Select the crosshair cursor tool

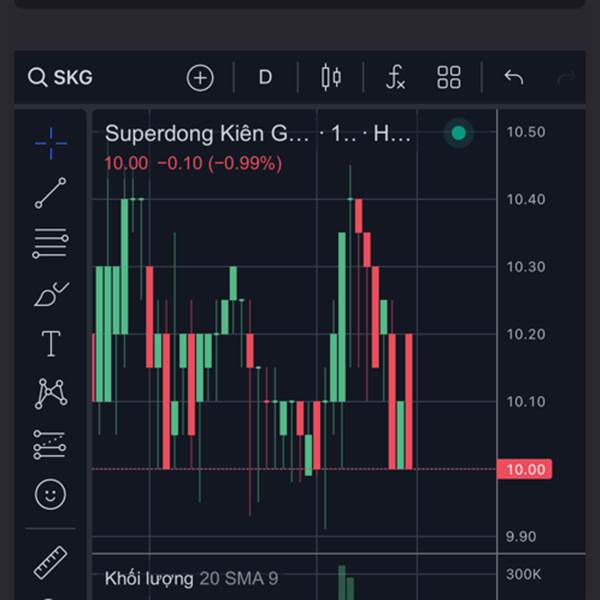51,143
